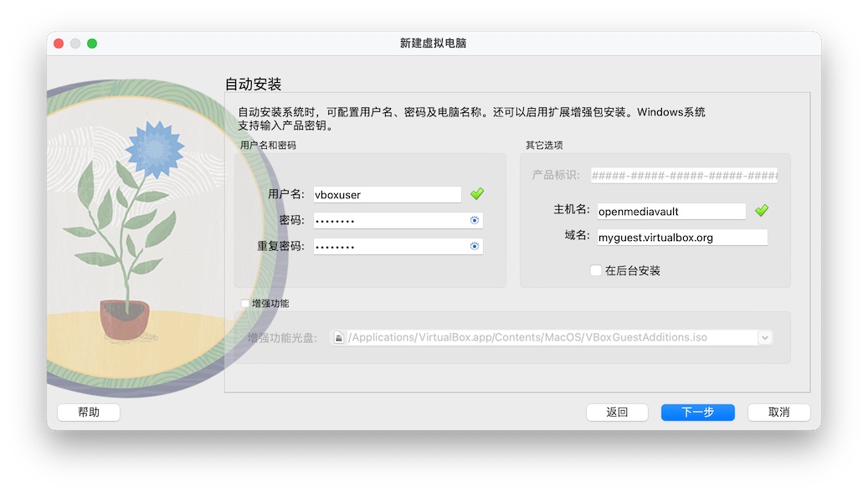Viewport: 868px width, 492px height.
Task: Expand the 增强功能光盘 dropdown arrow
Action: pyautogui.click(x=764, y=338)
